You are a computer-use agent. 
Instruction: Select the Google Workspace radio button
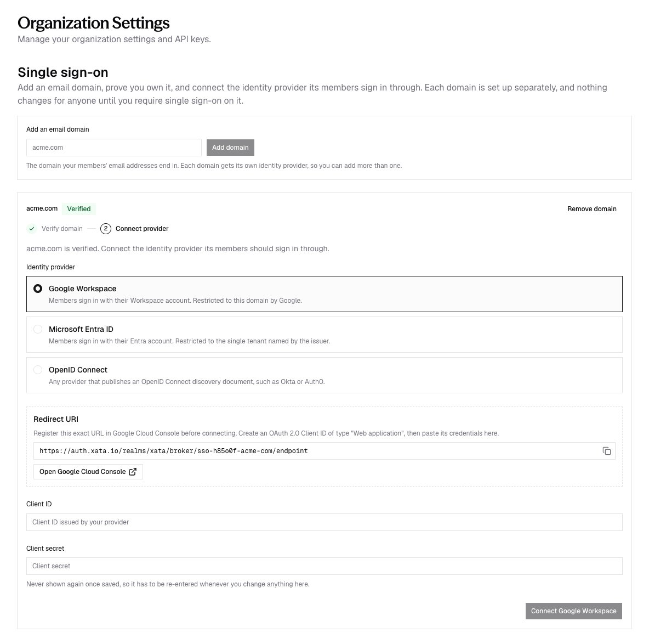pyautogui.click(x=38, y=289)
